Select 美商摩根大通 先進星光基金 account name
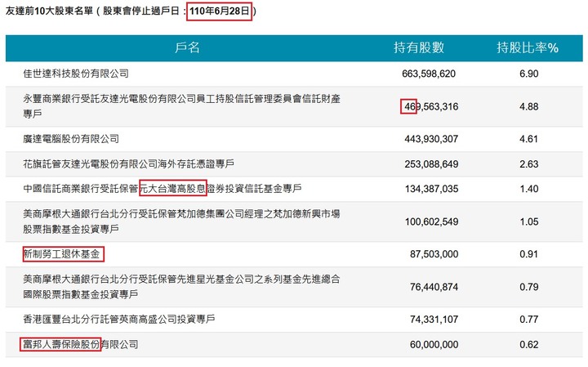The image size is (588, 367). (182, 287)
